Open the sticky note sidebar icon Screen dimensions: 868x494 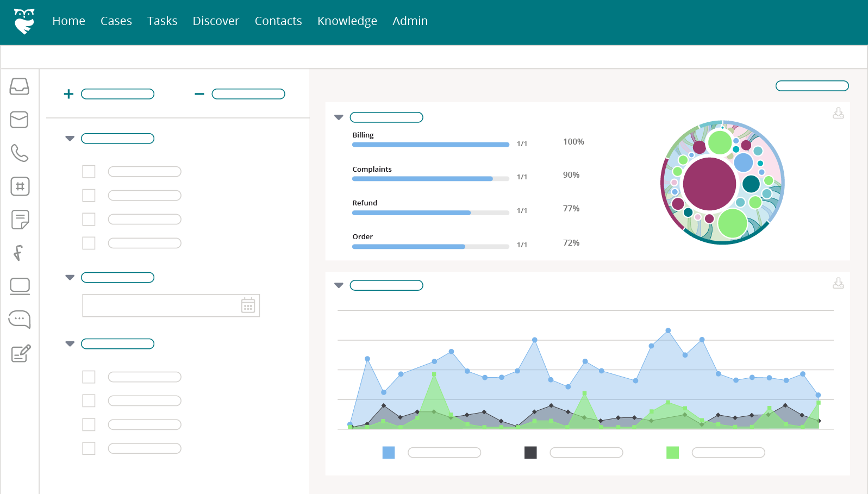(x=20, y=220)
